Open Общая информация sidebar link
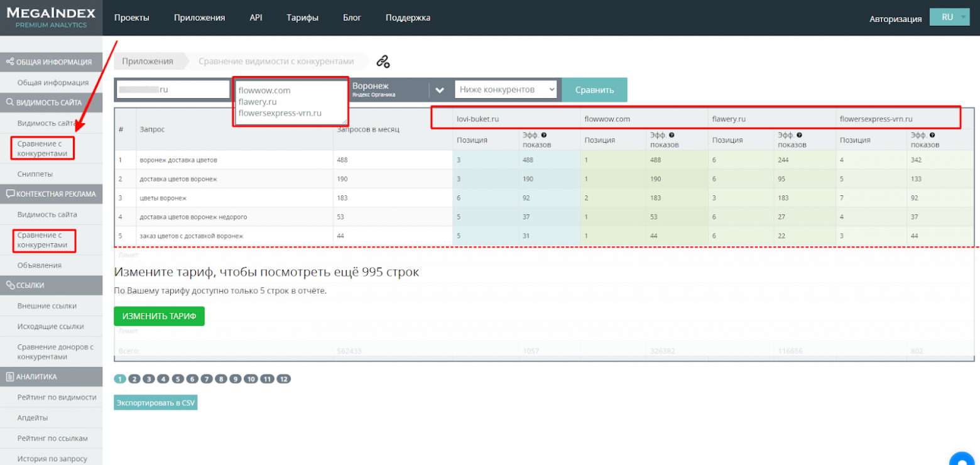This screenshot has width=980, height=465. [x=53, y=82]
